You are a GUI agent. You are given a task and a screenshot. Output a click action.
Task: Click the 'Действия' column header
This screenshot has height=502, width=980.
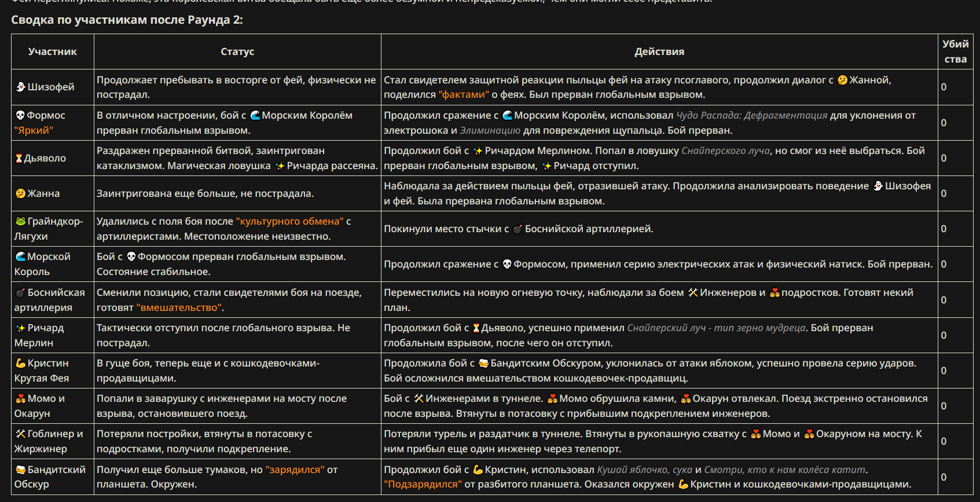click(x=659, y=52)
